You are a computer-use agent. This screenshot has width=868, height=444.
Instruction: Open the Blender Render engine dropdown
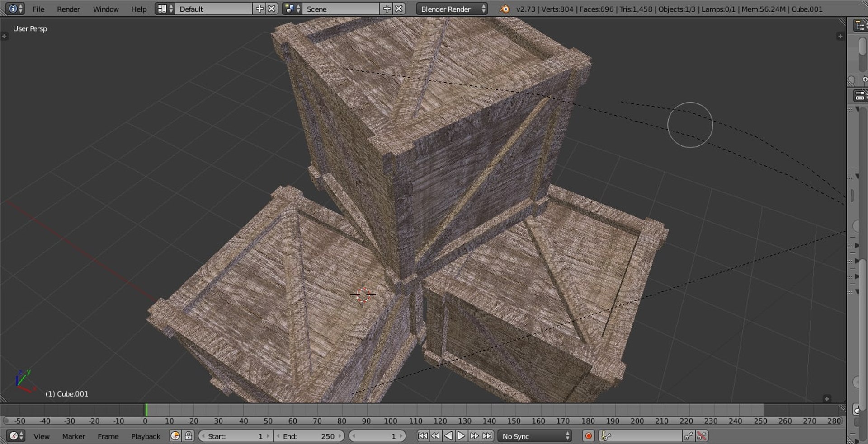pos(452,9)
